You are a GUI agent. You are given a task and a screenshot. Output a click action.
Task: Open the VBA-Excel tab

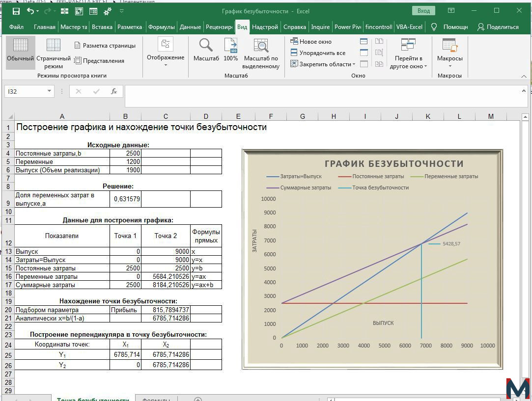coord(409,27)
